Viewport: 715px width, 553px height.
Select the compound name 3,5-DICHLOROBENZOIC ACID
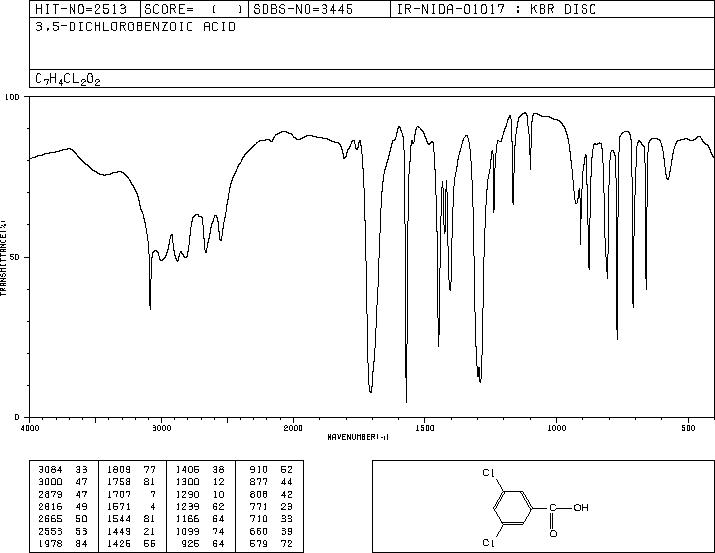click(135, 27)
